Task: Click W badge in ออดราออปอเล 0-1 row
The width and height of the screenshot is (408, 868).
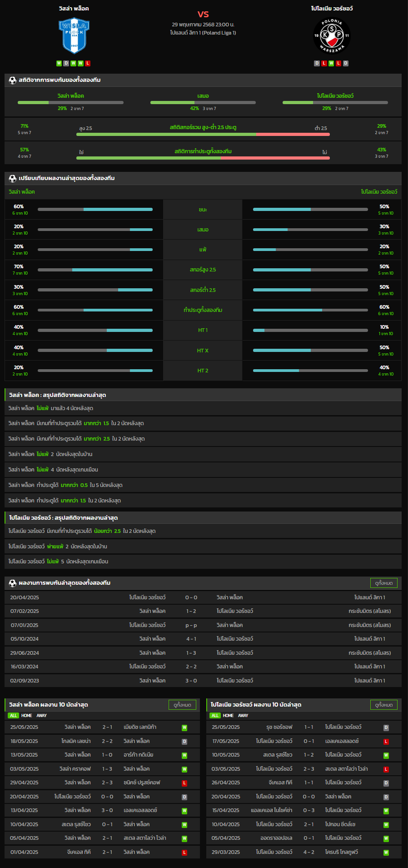Action: click(x=386, y=838)
